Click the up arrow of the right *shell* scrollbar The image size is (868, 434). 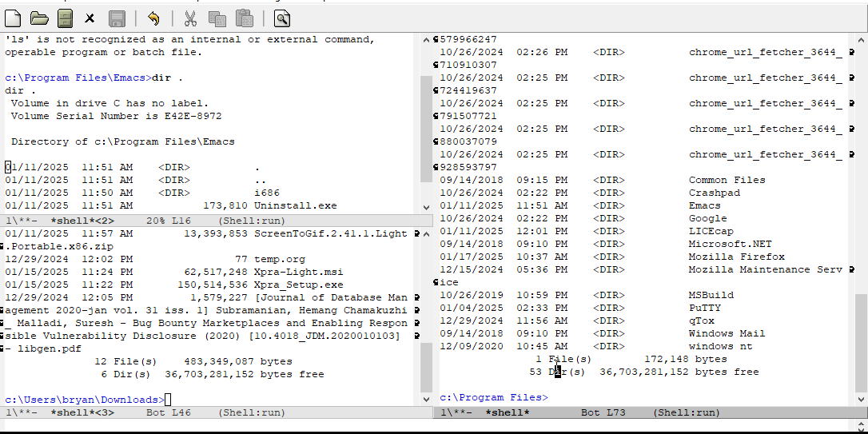(x=861, y=40)
